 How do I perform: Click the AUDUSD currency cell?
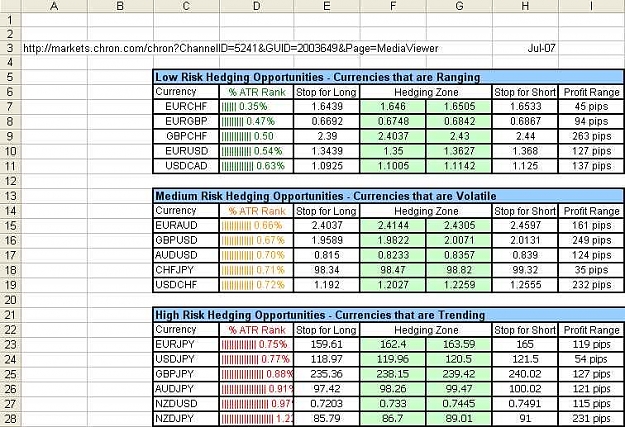point(186,255)
